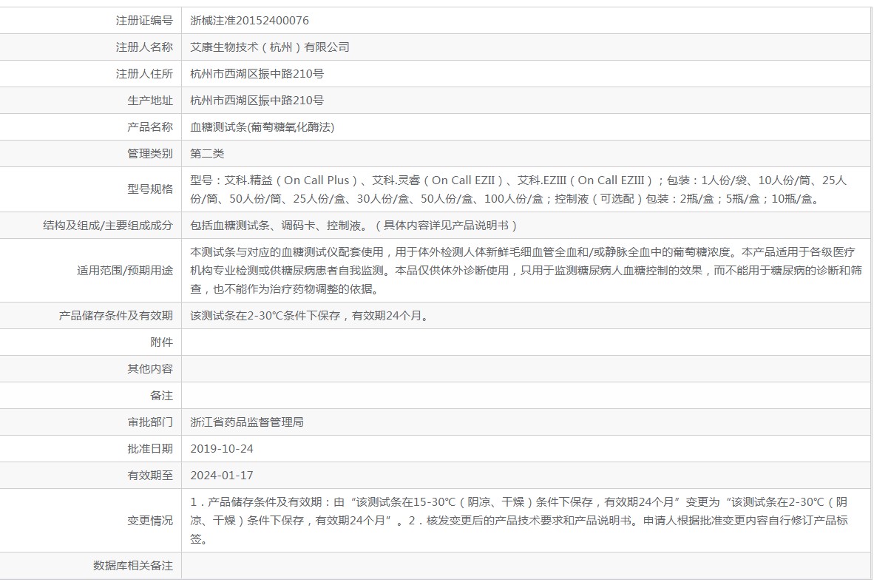Click the intended-use paragraph starting 本测试条与对应的
This screenshot has height=588, width=874.
click(x=526, y=270)
